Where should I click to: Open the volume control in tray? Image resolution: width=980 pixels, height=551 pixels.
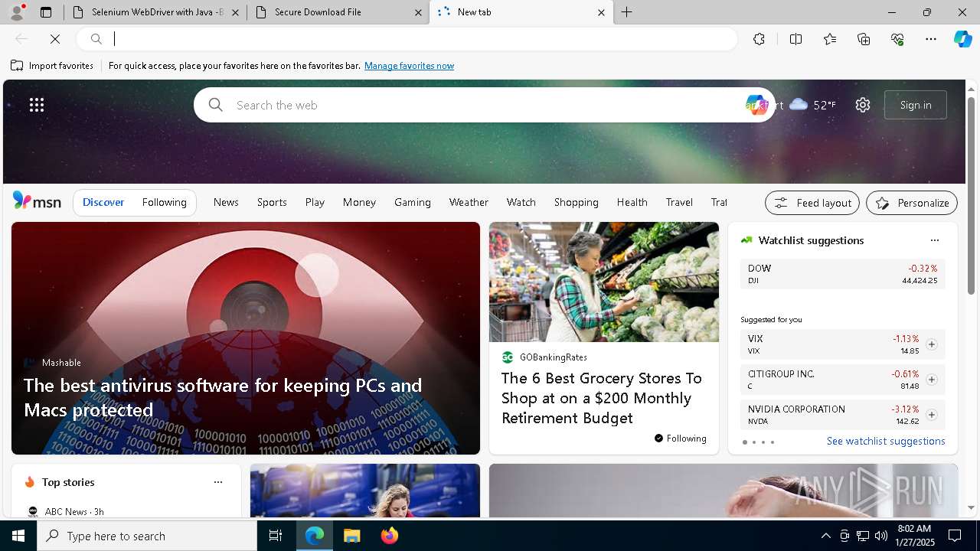pyautogui.click(x=880, y=536)
